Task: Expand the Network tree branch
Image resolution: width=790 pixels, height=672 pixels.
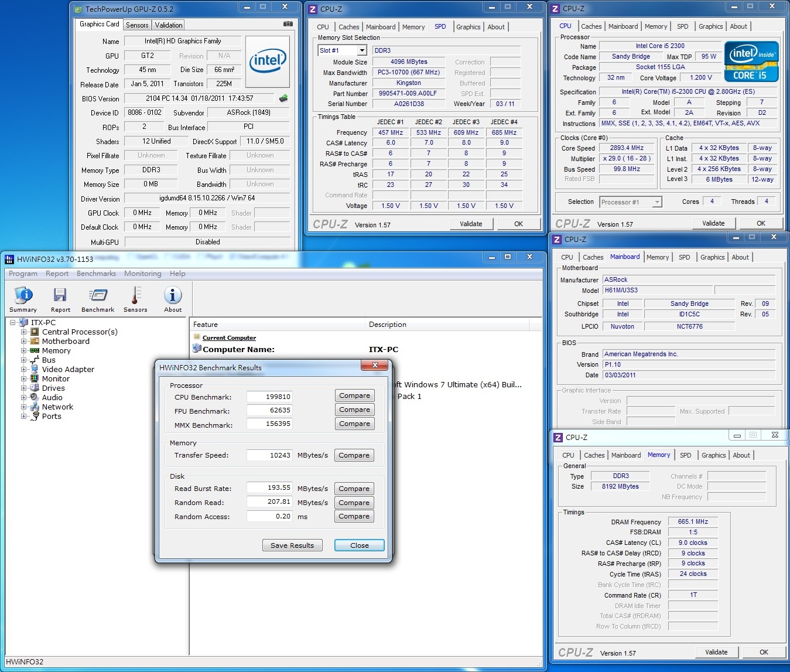Action: (24, 407)
